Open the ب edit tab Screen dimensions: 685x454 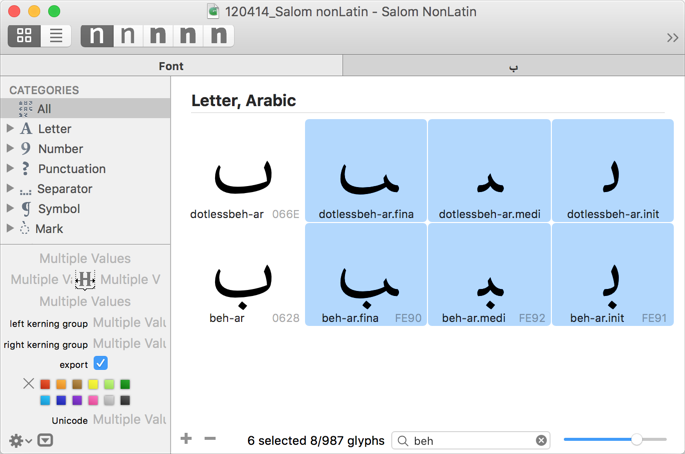pos(513,66)
